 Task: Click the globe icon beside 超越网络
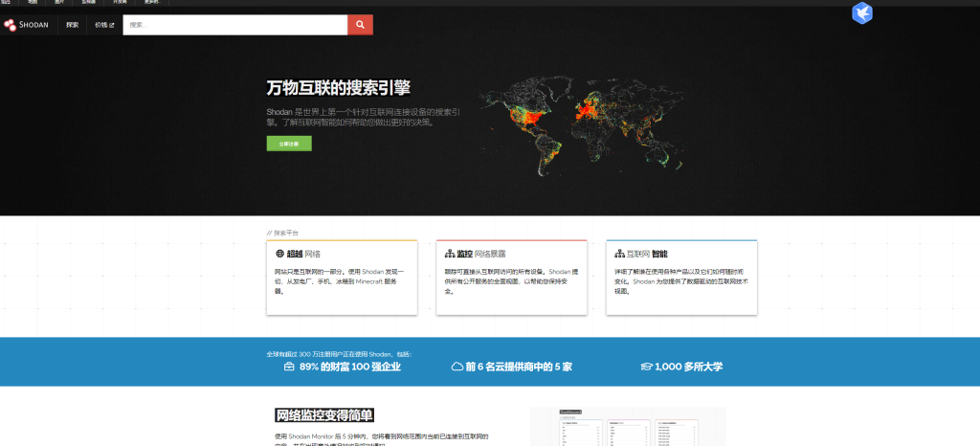279,254
